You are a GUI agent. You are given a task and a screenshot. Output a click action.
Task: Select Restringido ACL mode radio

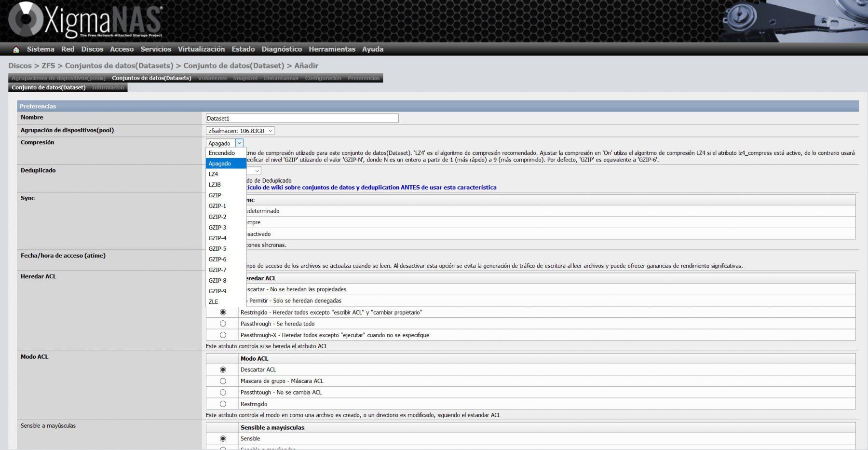(223, 404)
